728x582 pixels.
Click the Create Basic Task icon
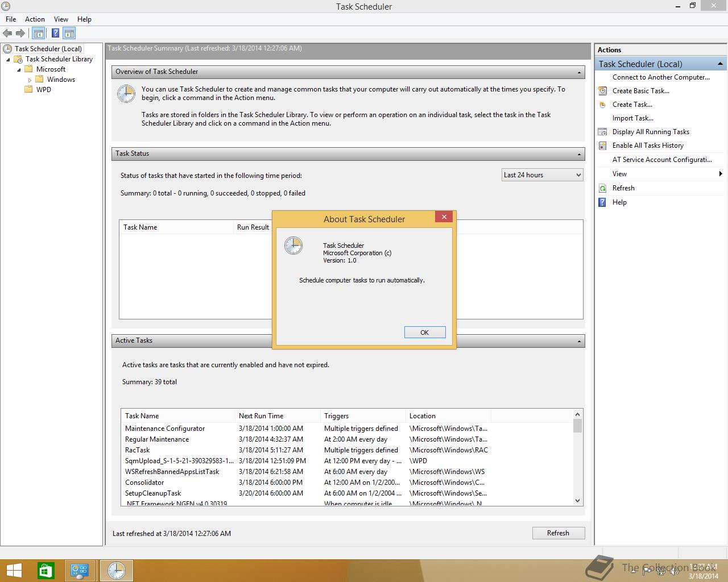pyautogui.click(x=603, y=91)
